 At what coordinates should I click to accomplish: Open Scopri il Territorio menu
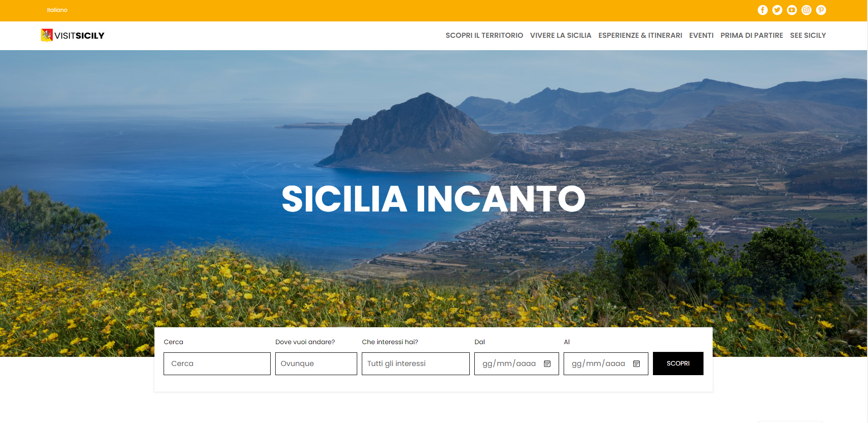click(484, 36)
